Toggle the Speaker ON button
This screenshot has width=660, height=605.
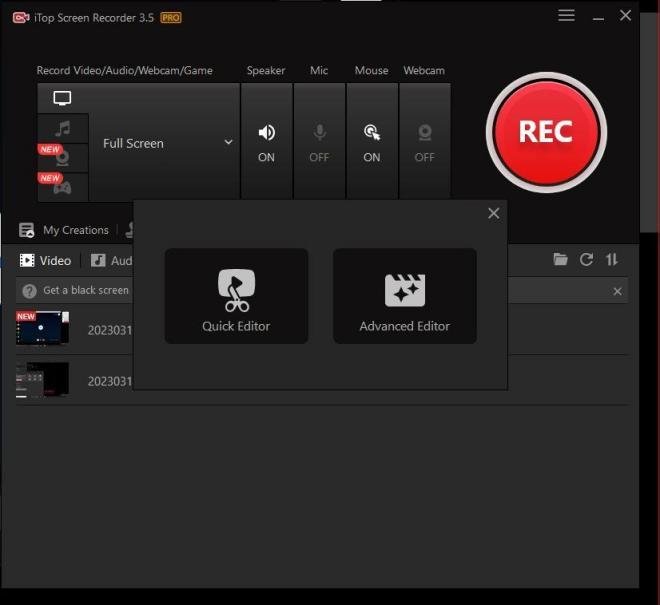click(x=266, y=142)
